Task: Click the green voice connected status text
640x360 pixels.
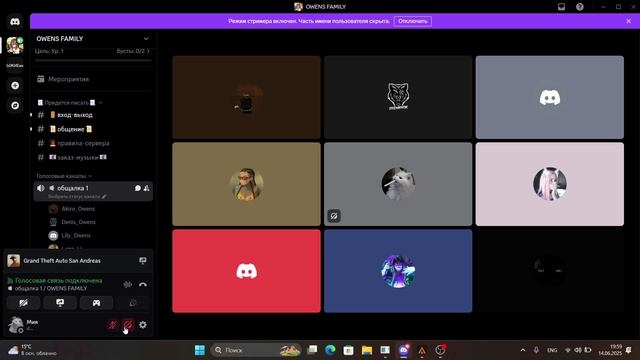Action: tap(58, 281)
